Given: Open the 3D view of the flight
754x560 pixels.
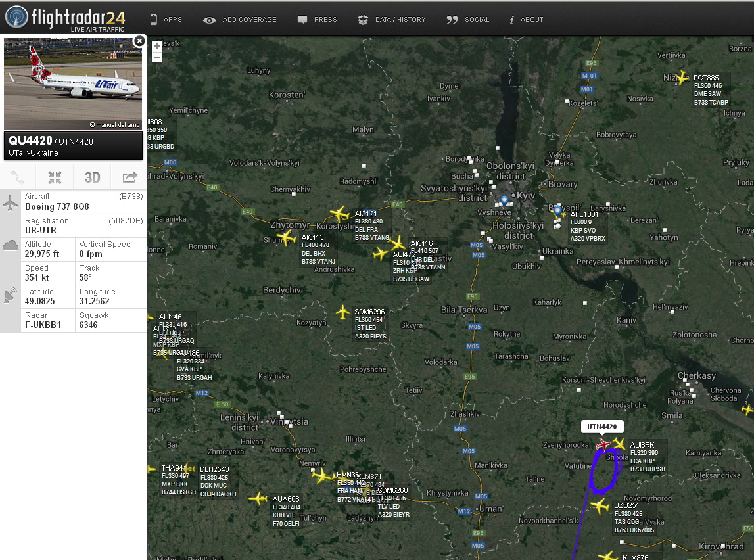Looking at the screenshot, I should (x=92, y=177).
